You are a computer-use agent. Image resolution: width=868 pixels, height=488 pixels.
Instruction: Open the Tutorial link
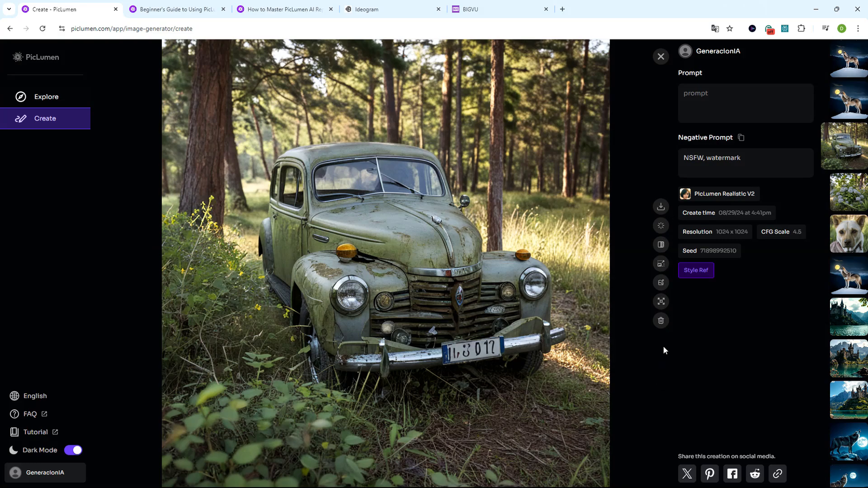click(x=36, y=432)
